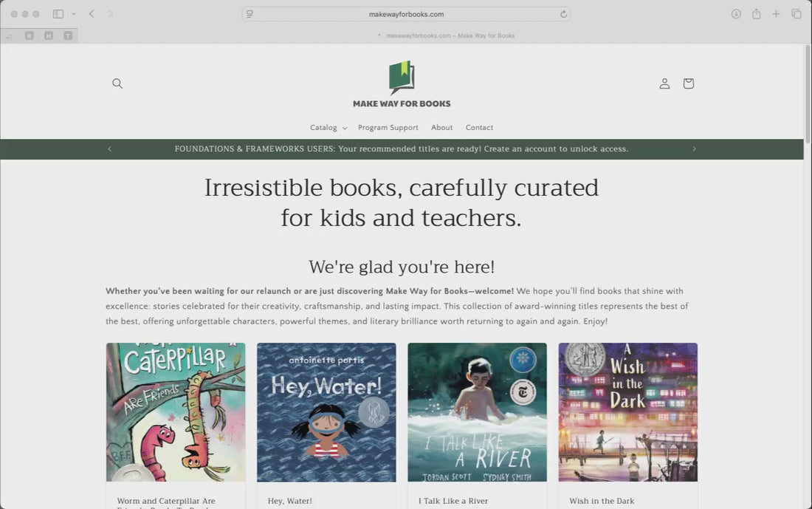Toggle the Safari sidebar button
The image size is (812, 509).
58,14
